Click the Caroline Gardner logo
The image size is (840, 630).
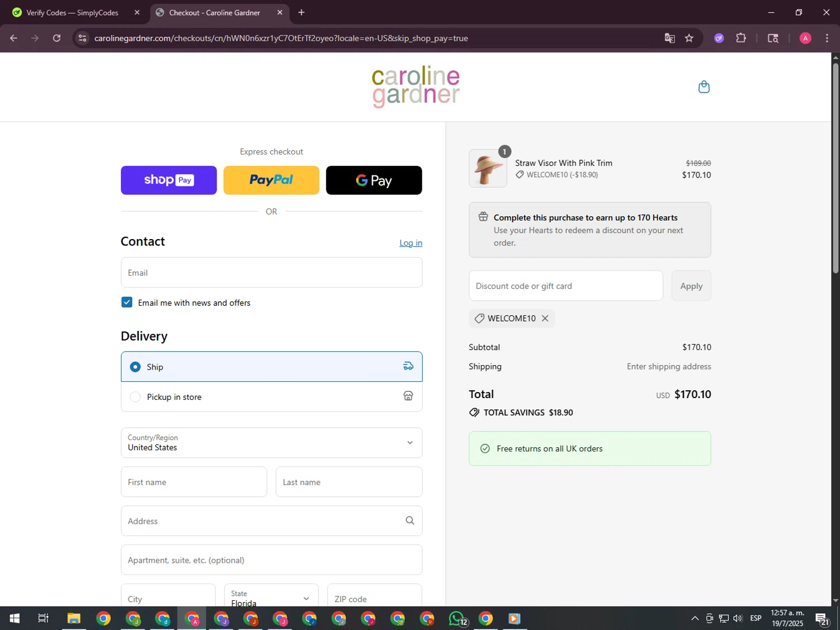point(416,87)
